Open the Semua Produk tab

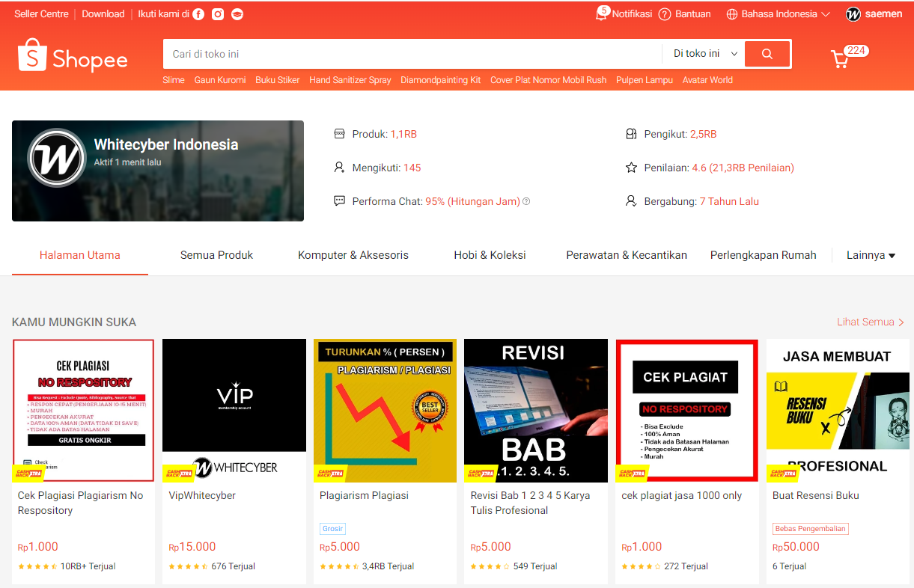pos(216,255)
